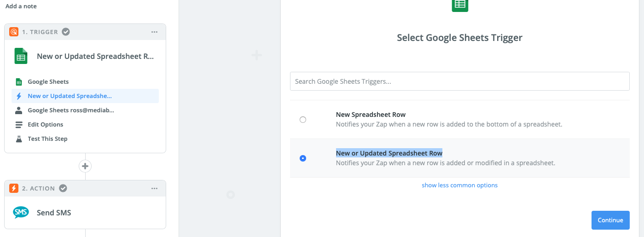The image size is (644, 237).
Task: Select New or Updated Spreadsheet Row radio
Action: (303, 158)
